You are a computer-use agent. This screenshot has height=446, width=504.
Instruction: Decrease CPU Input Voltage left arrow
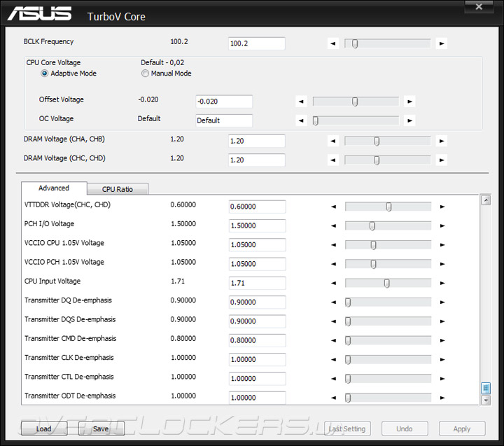(334, 284)
